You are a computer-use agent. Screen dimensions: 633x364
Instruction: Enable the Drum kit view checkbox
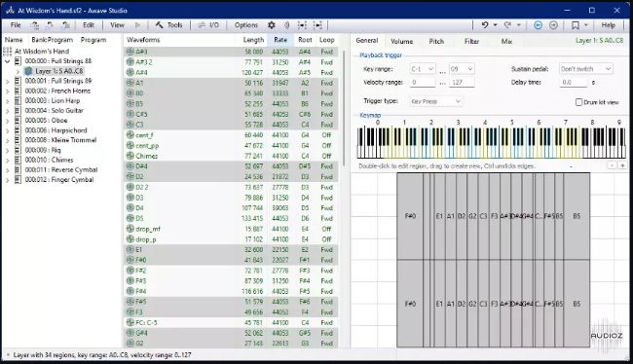tap(578, 102)
